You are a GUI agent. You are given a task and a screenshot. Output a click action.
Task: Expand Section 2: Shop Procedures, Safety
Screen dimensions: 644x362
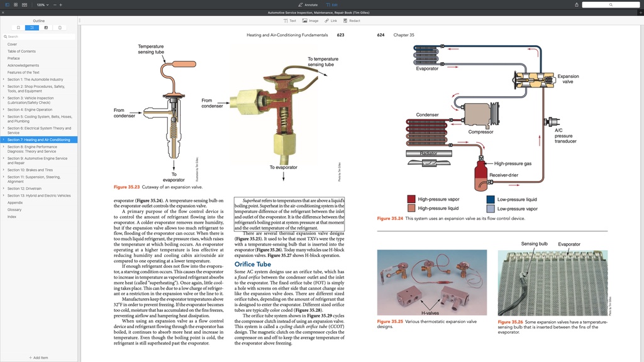(x=4, y=86)
